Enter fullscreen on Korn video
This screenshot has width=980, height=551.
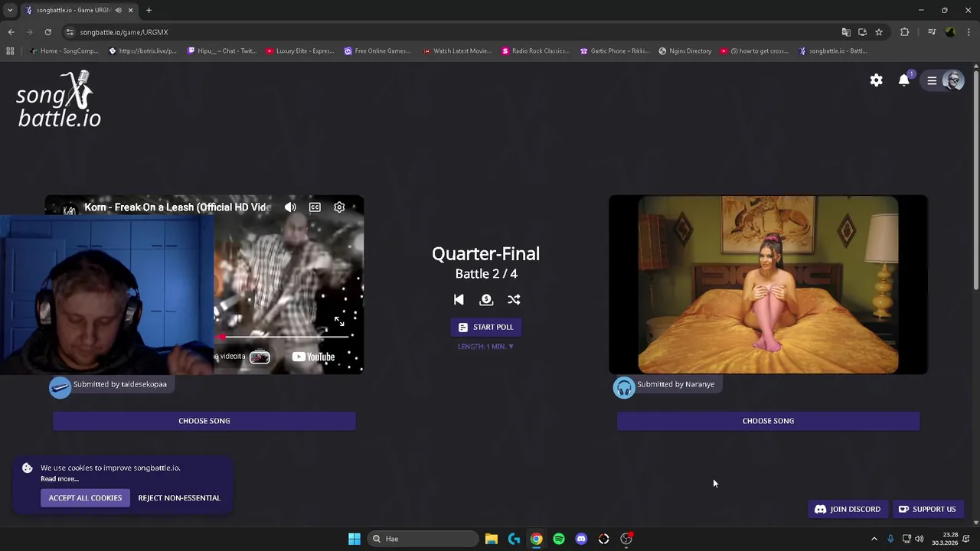pyautogui.click(x=339, y=321)
